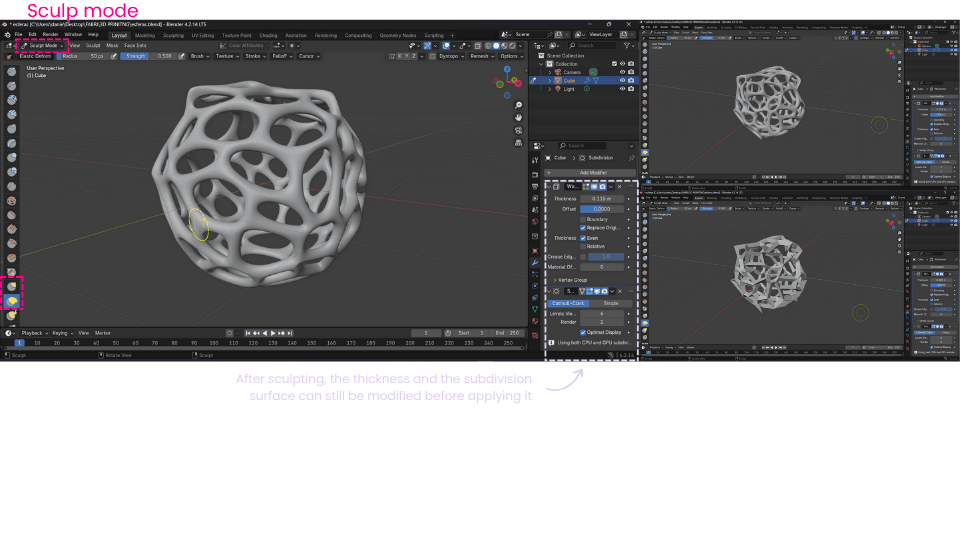Click the Add Modifier button
The image size is (960, 540).
pos(592,172)
